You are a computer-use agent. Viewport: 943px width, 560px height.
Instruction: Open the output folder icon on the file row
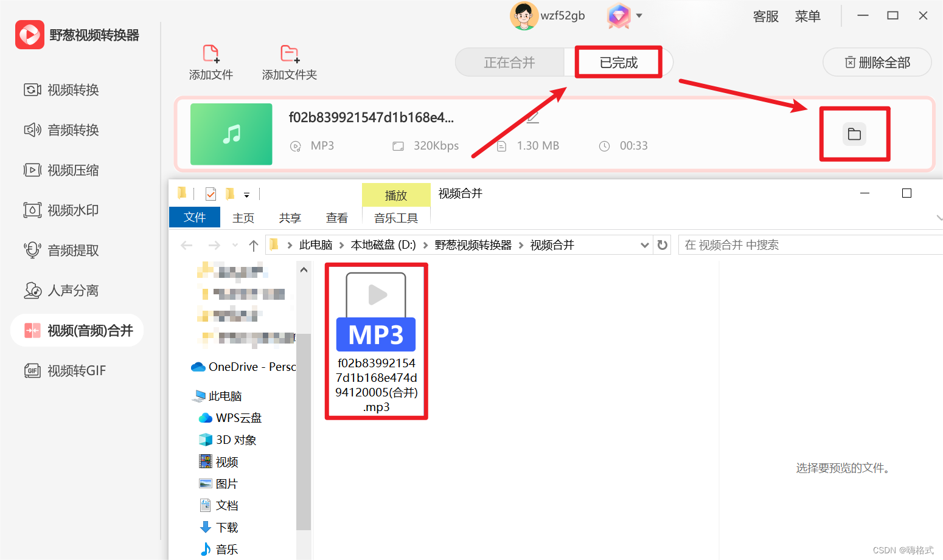click(x=854, y=134)
